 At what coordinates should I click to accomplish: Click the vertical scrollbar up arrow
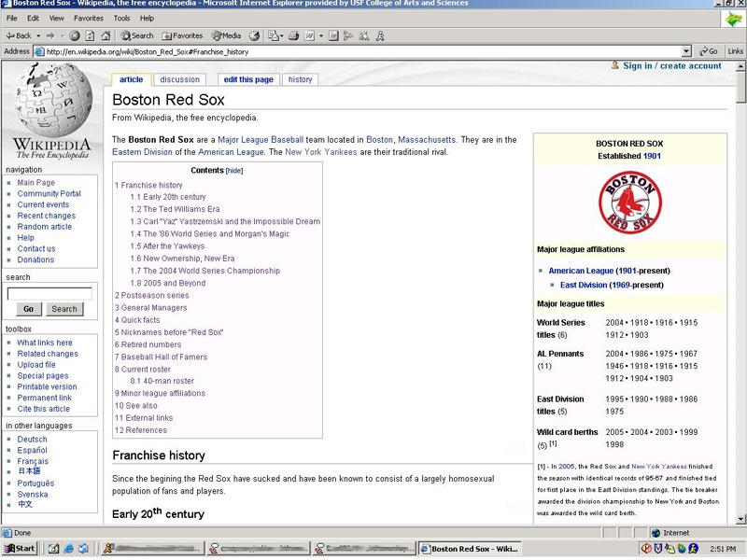[740, 66]
